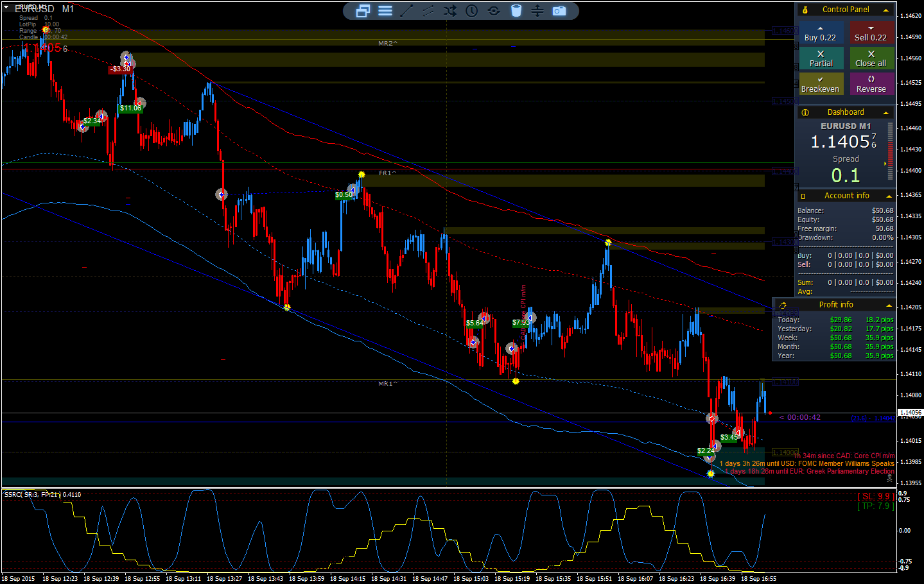Image resolution: width=924 pixels, height=584 pixels.
Task: Click the Sell 0.22 button
Action: tap(871, 33)
